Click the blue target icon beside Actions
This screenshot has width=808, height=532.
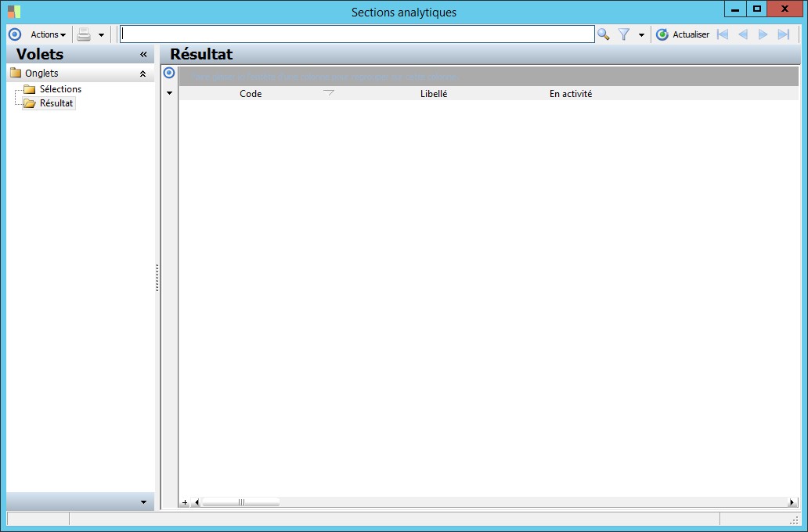click(x=15, y=34)
